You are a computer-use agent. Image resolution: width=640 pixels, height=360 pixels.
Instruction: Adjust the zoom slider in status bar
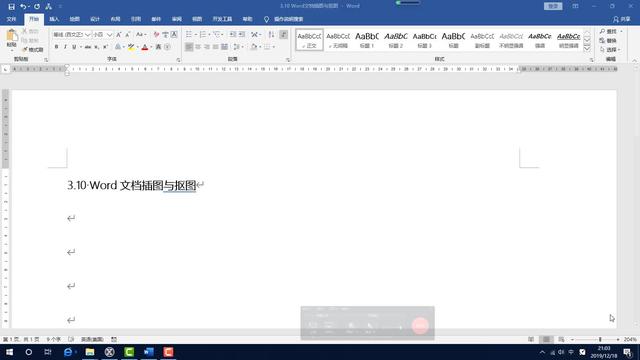(x=600, y=340)
